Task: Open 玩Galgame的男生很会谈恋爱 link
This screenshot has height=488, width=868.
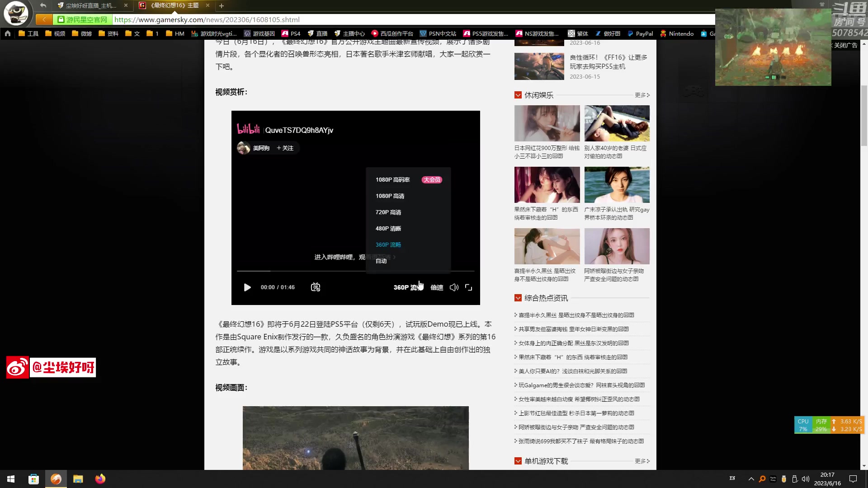Action: pyautogui.click(x=581, y=385)
